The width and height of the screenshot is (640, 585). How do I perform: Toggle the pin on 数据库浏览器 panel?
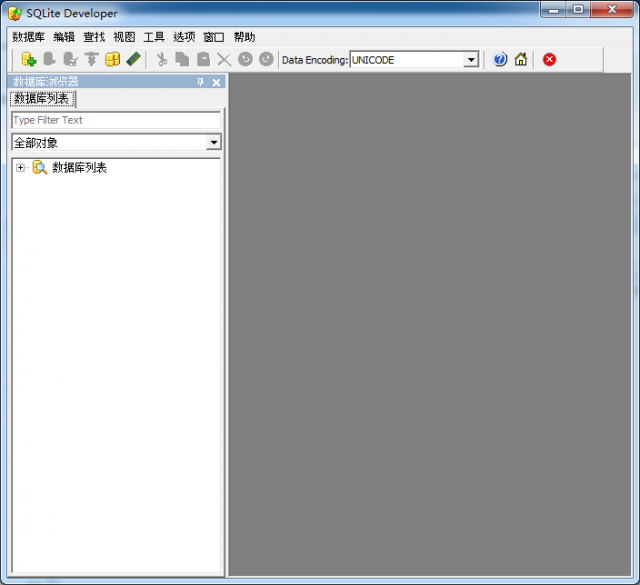pos(200,82)
